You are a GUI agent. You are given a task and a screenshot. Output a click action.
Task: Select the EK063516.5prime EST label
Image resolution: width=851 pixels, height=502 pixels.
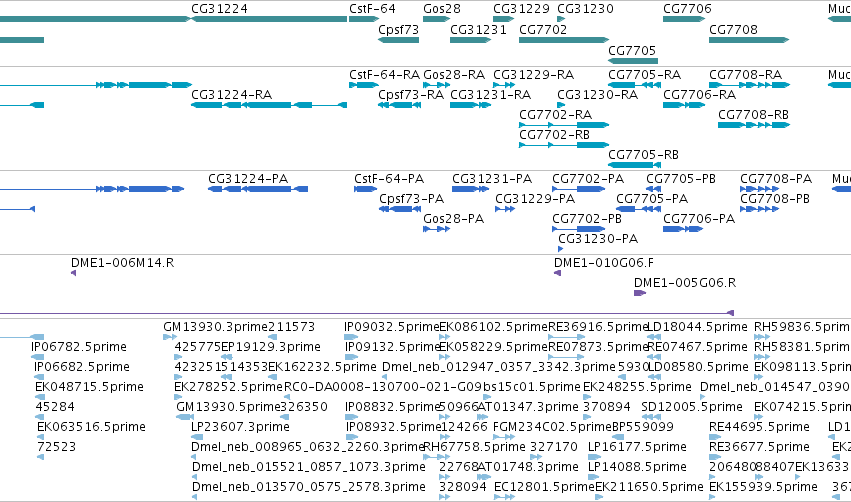[x=91, y=427]
